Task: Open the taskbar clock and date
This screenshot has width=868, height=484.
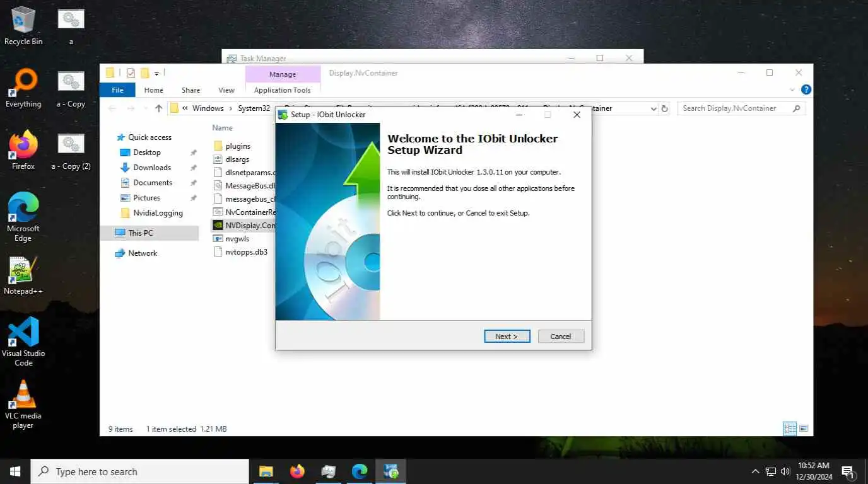Action: click(x=812, y=471)
